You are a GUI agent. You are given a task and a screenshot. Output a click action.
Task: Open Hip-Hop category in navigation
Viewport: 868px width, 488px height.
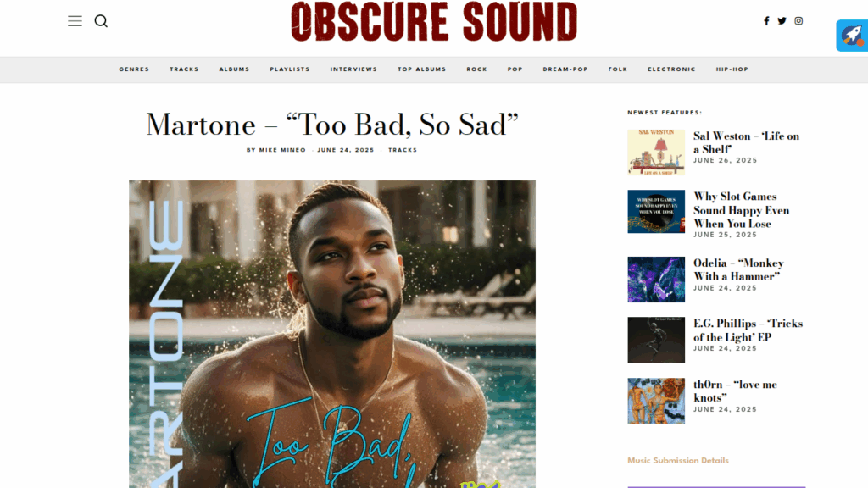[732, 69]
